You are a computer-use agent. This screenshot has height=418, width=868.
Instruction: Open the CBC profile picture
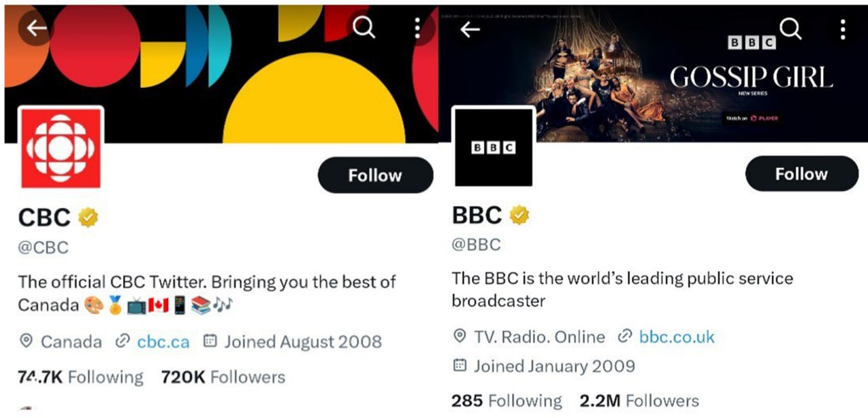62,147
